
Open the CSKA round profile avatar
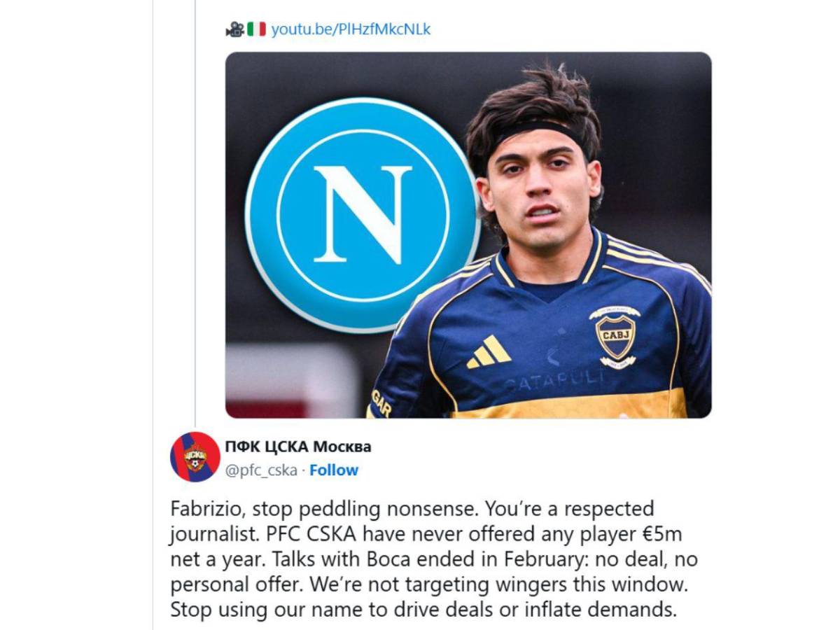tap(195, 456)
